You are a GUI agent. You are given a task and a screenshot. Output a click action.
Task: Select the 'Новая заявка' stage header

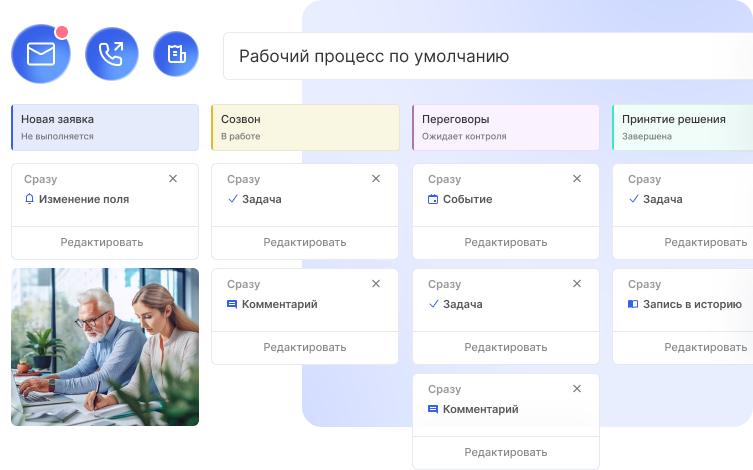pos(105,128)
